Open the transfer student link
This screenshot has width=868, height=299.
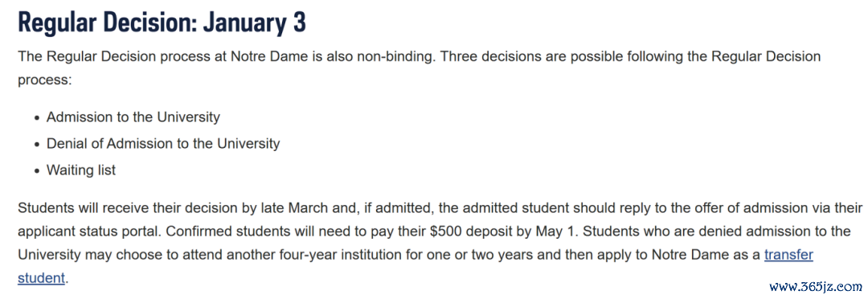[x=788, y=255]
